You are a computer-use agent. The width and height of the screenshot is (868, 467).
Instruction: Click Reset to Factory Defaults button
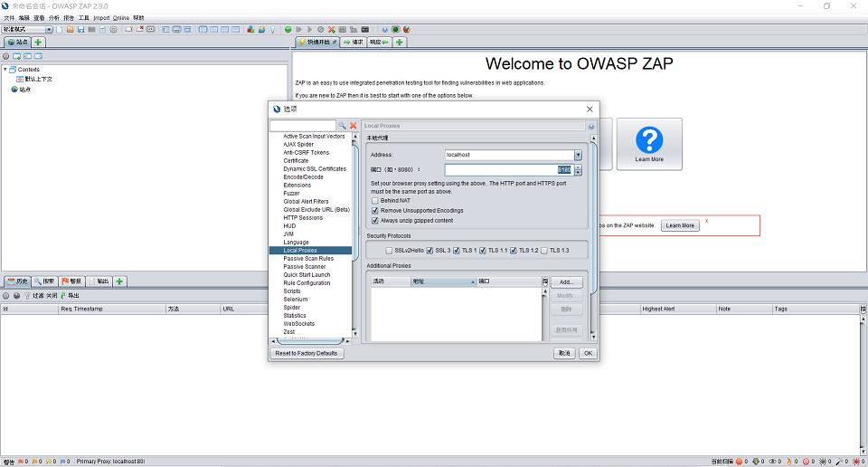307,354
